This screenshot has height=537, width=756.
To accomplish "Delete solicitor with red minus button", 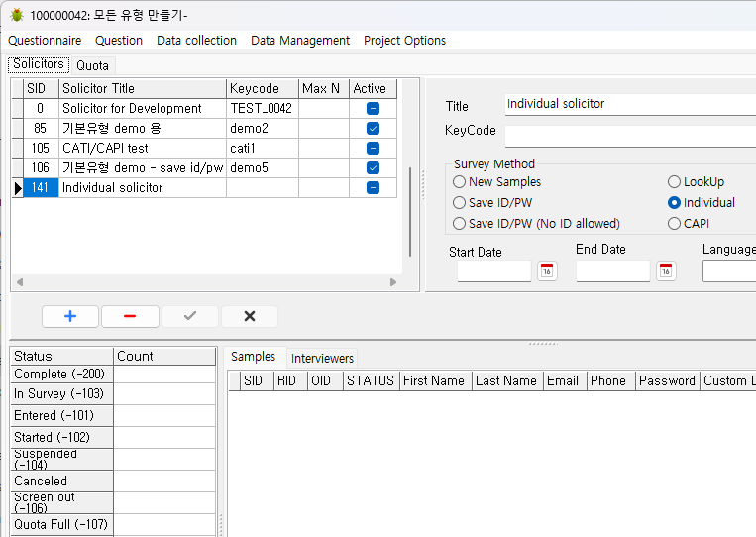I will click(x=130, y=316).
